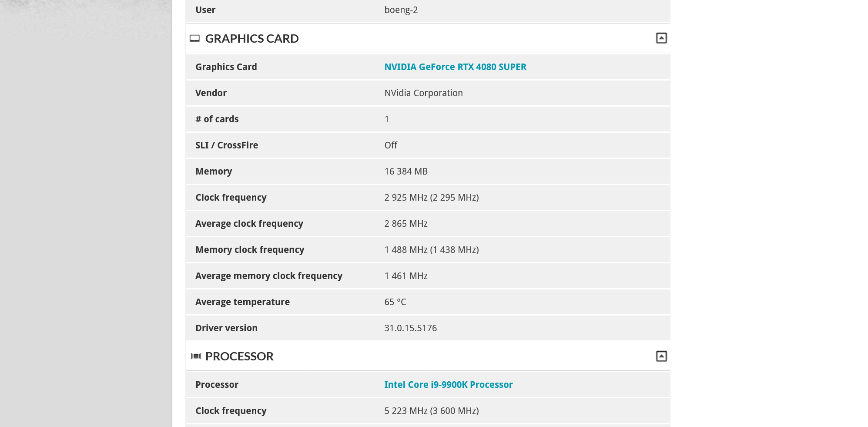
Task: Select CPU clock value 5 223 MHz (3 600 MHz)
Action: click(432, 411)
